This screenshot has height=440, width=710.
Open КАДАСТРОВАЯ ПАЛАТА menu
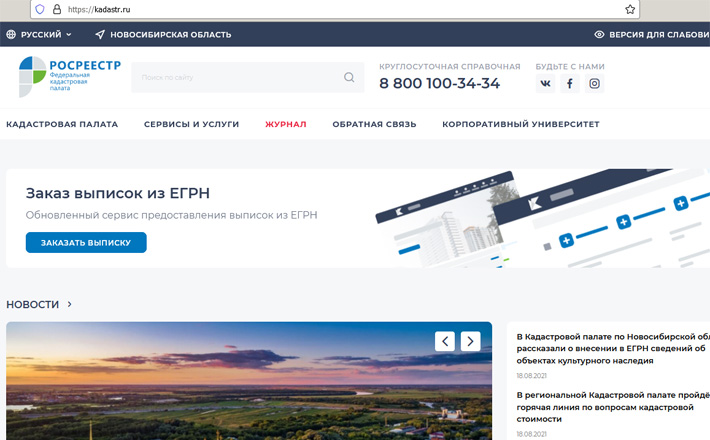coord(62,124)
